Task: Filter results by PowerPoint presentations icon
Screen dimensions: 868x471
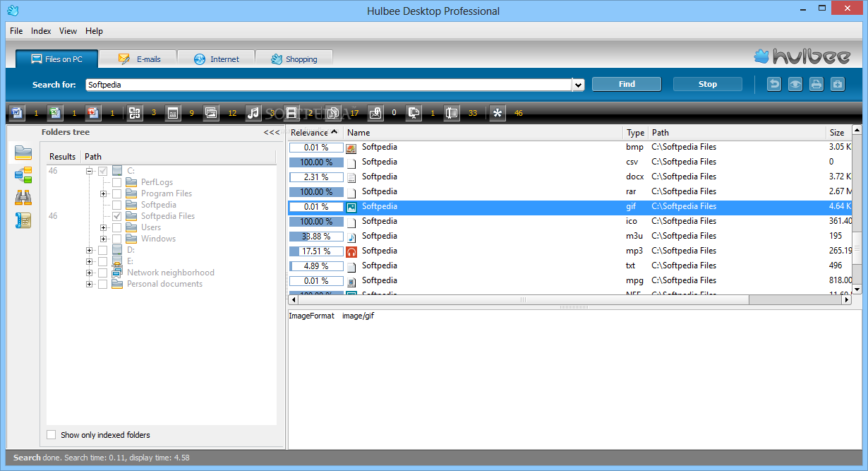Action: click(93, 112)
